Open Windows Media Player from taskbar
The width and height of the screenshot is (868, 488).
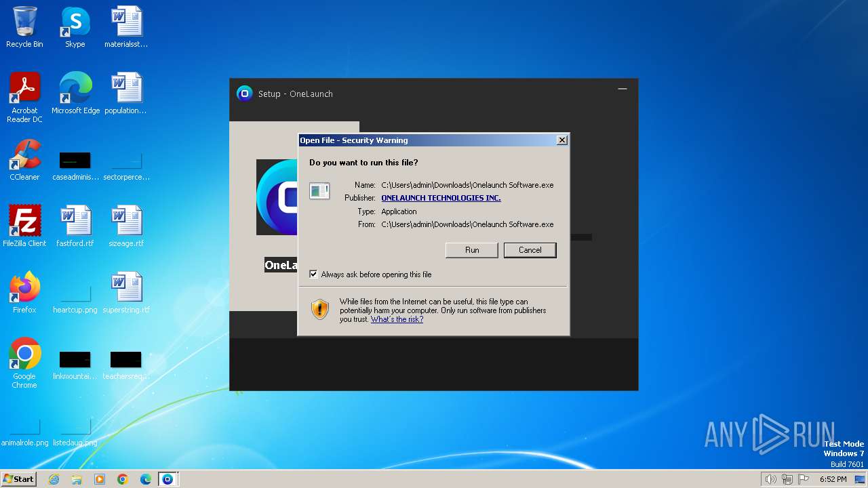pos(100,479)
